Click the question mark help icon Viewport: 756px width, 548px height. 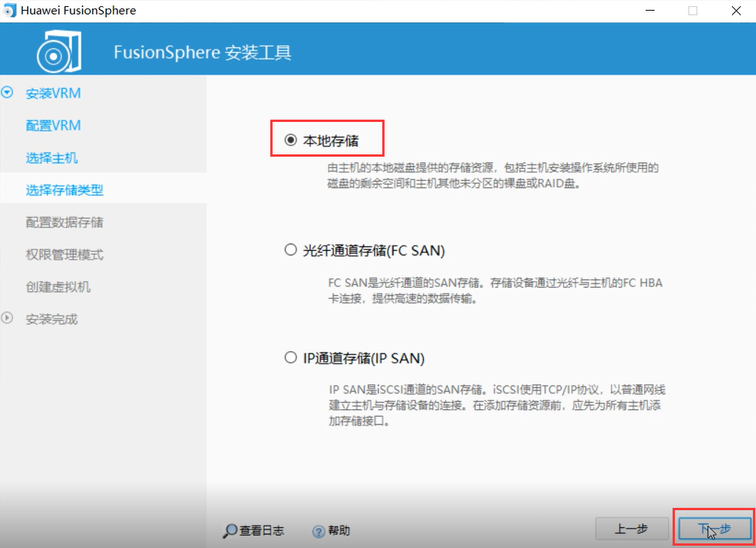[318, 531]
